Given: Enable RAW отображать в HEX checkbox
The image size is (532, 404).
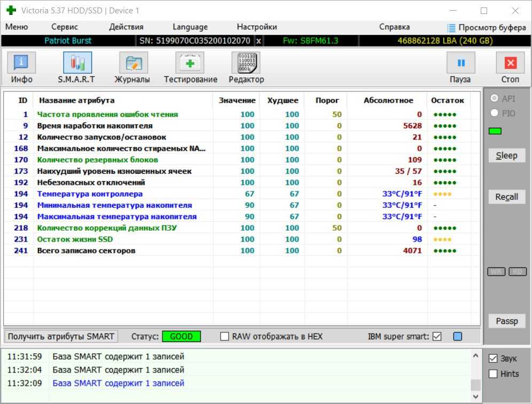Looking at the screenshot, I should click(x=224, y=337).
